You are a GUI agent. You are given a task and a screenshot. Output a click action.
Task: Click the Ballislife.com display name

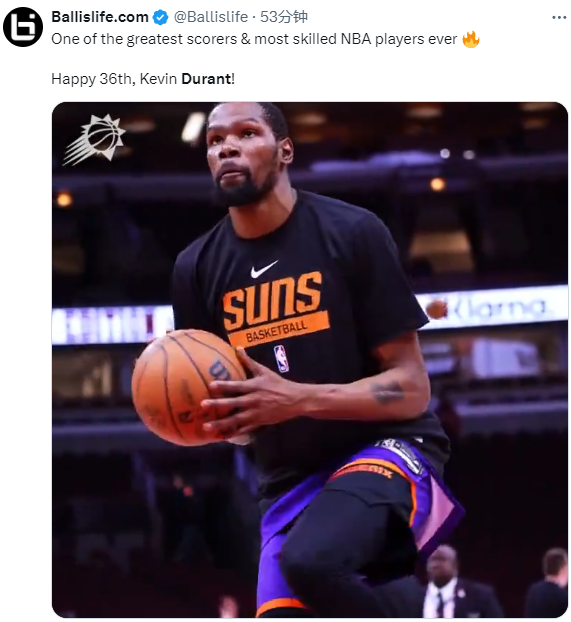100,17
